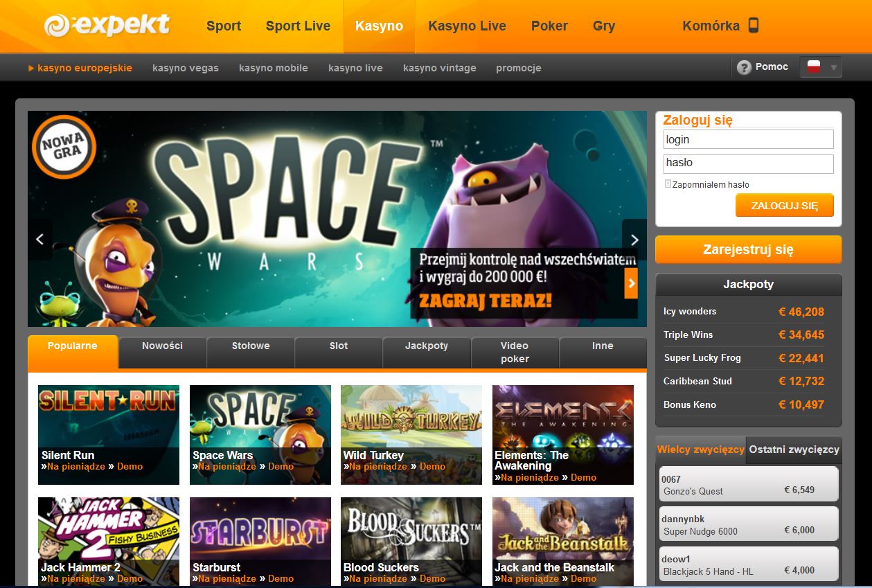Open promocje page
Image resolution: width=872 pixels, height=588 pixels.
[x=519, y=68]
